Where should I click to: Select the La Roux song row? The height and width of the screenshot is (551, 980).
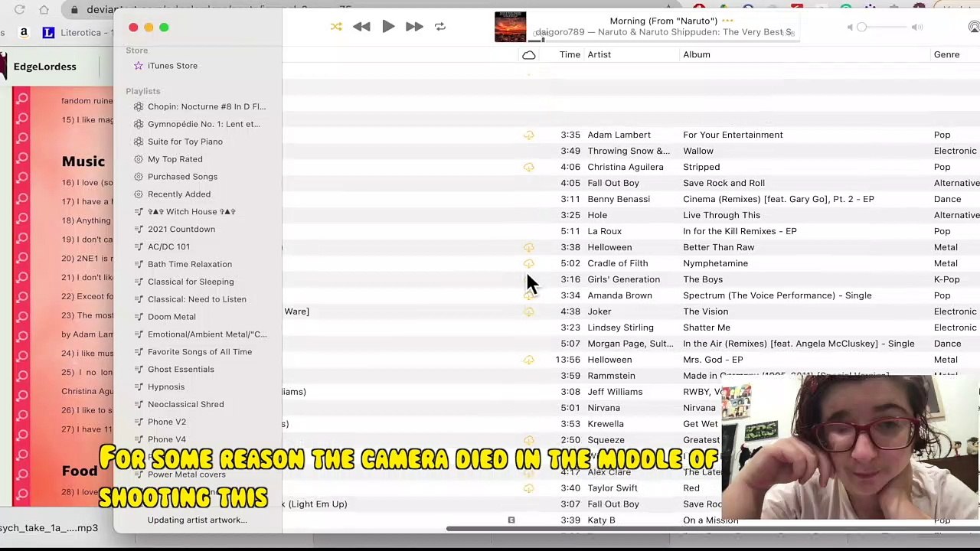[631, 231]
